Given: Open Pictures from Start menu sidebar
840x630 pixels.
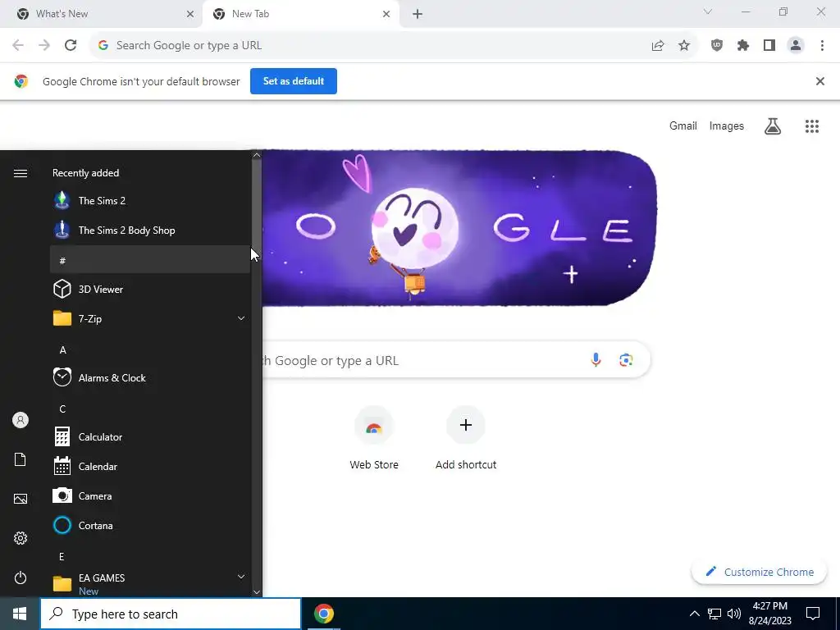Looking at the screenshot, I should point(21,499).
